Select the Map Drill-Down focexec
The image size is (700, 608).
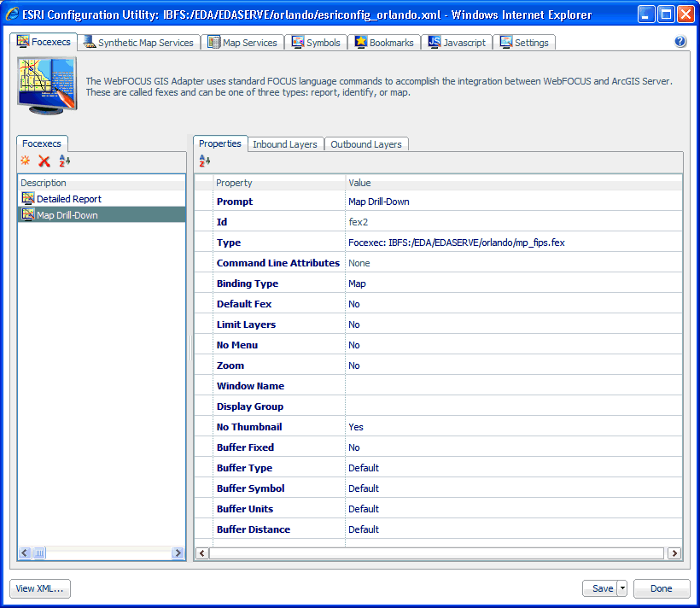click(x=102, y=215)
